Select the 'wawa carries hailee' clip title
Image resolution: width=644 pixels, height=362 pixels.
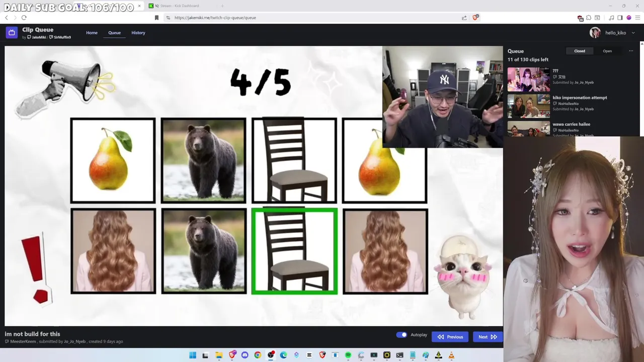(571, 124)
